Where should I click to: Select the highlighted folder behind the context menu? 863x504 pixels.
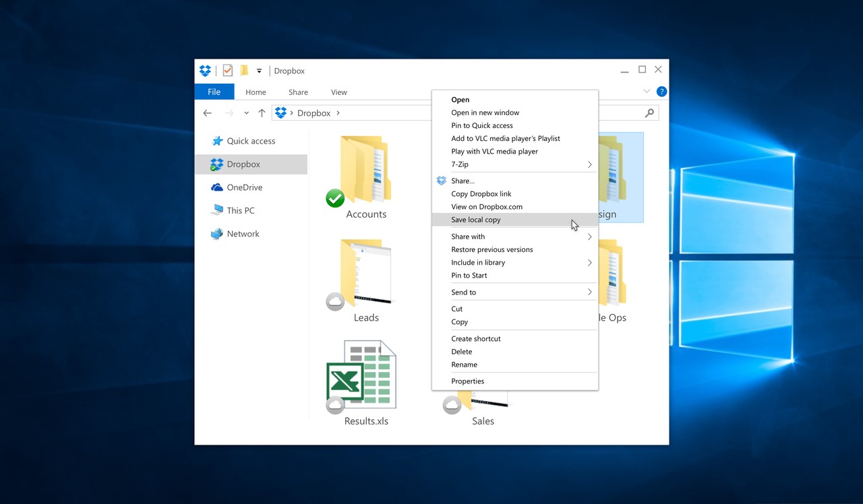point(621,177)
